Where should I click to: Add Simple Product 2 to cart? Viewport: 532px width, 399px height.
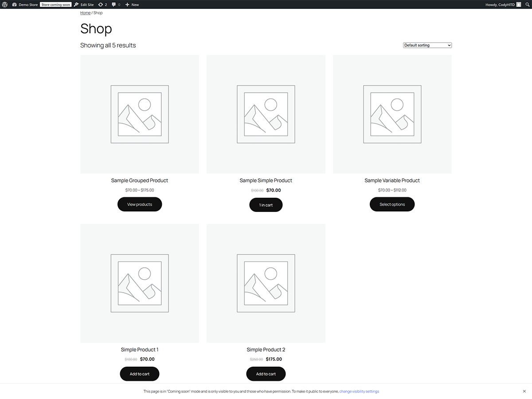tap(266, 374)
